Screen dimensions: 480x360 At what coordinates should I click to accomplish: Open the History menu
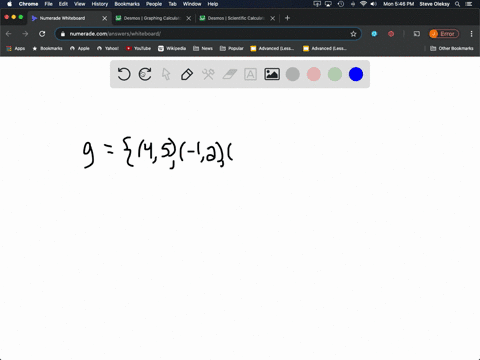pyautogui.click(x=100, y=4)
